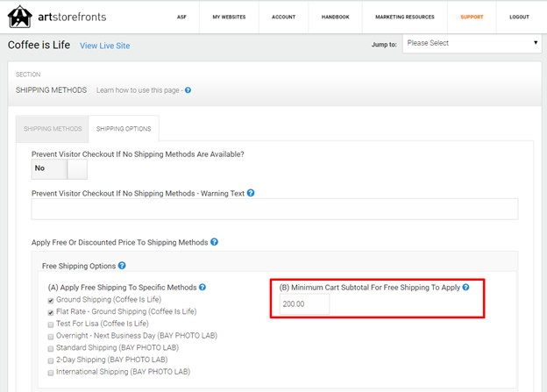Click help icon beside Learn how to use this page
The height and width of the screenshot is (392, 547).
(x=188, y=89)
